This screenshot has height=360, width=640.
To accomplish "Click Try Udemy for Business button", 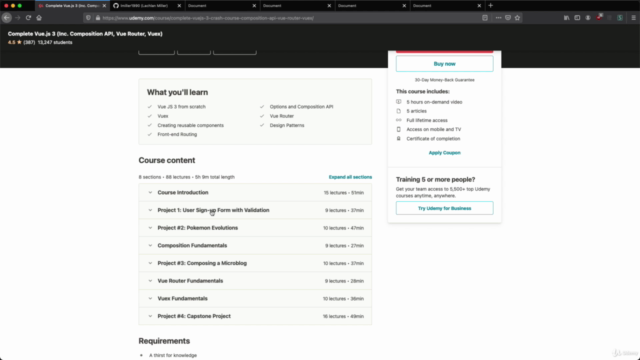I will pyautogui.click(x=444, y=208).
